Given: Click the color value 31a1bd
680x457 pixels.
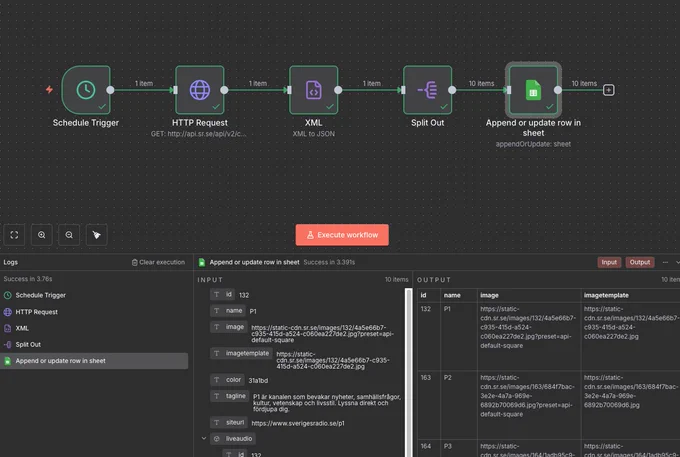Looking at the screenshot, I should (258, 380).
